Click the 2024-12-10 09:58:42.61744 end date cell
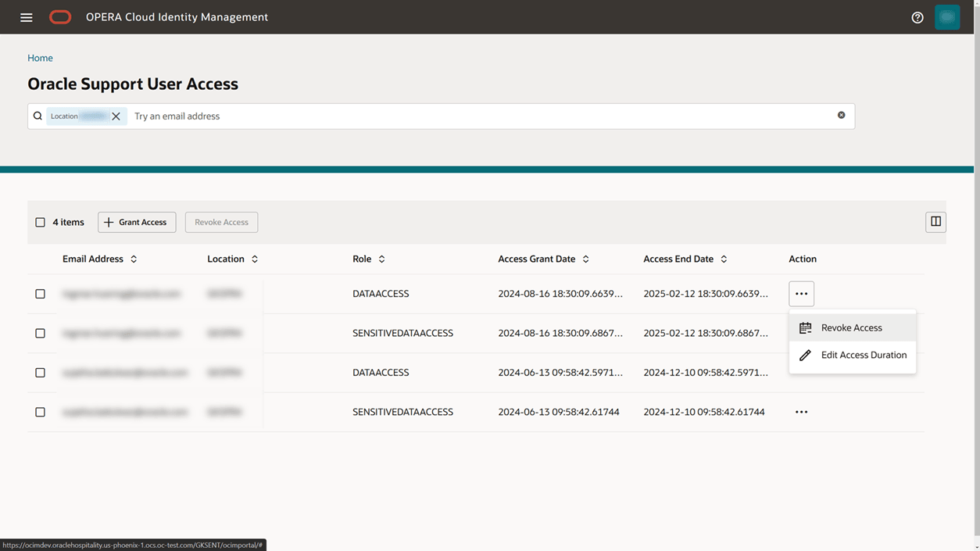980x551 pixels. [704, 412]
